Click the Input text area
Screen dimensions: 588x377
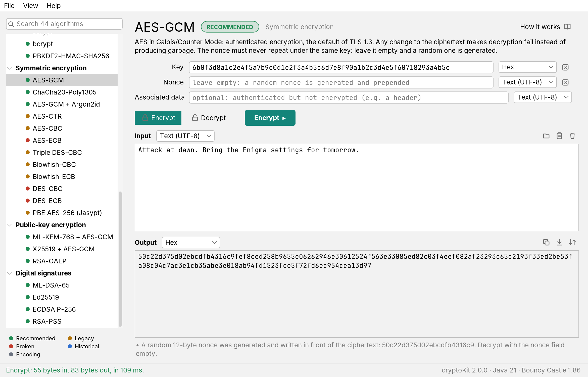point(357,187)
